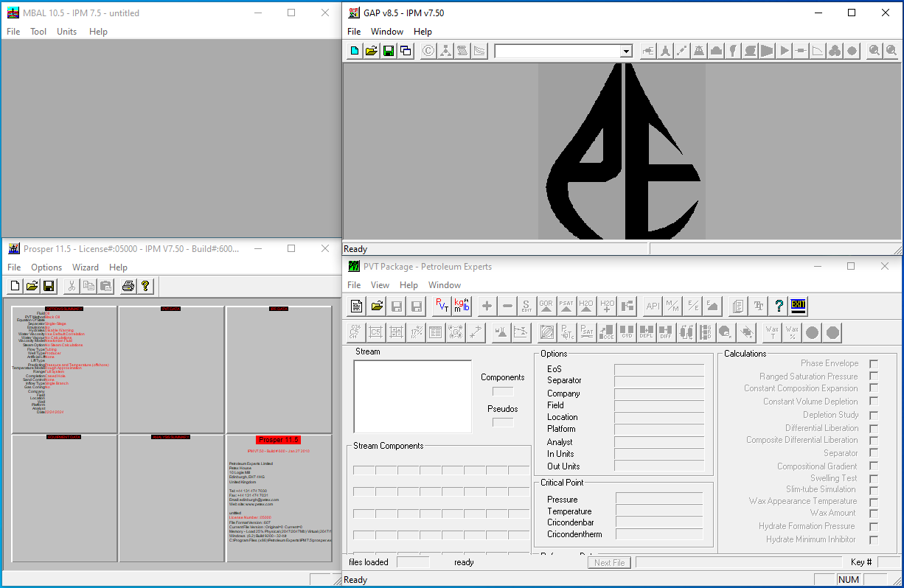Toggle Phase Envelope checkbox
The width and height of the screenshot is (904, 588).
point(874,364)
